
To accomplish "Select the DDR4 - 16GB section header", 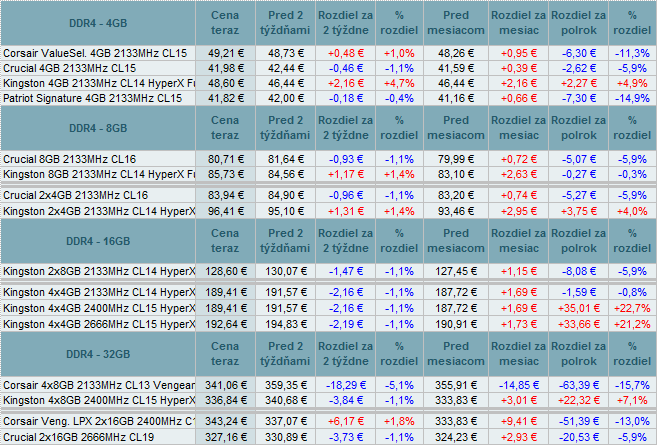I will tap(98, 241).
